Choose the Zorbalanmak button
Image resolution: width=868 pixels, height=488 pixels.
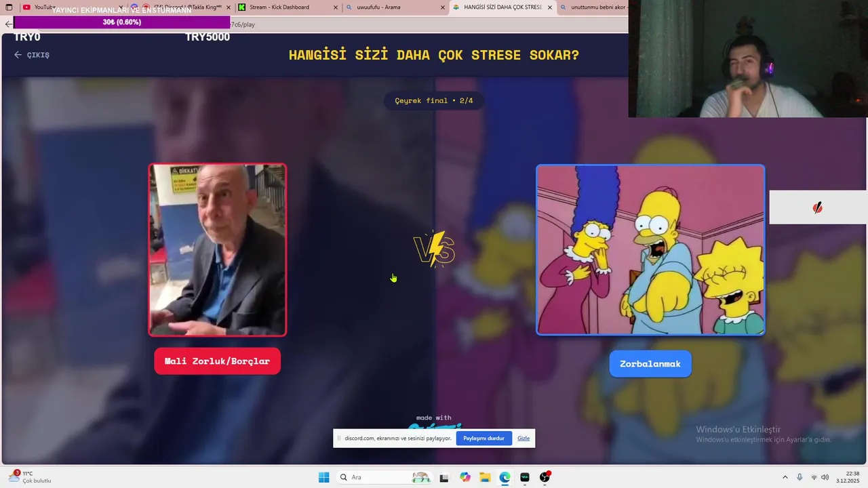click(650, 364)
